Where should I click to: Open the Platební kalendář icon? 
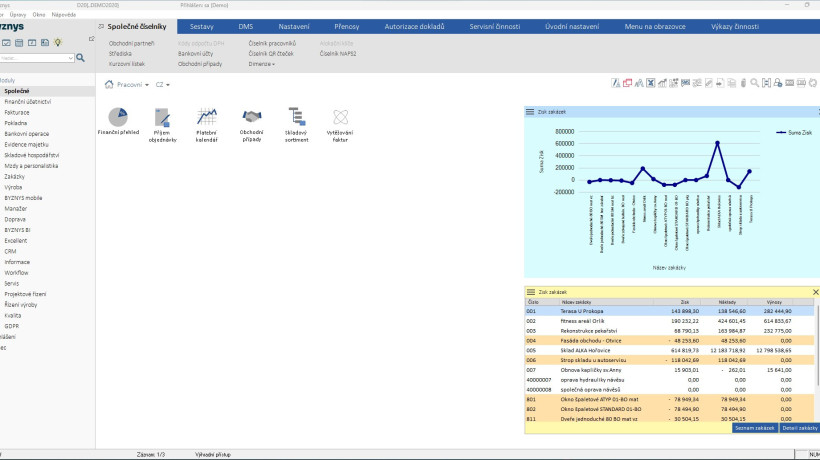click(207, 116)
